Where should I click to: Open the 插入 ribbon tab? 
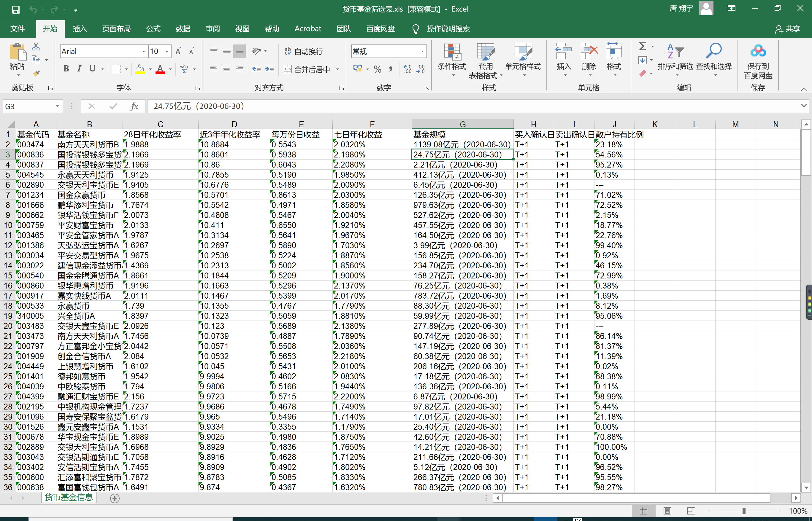coord(80,29)
